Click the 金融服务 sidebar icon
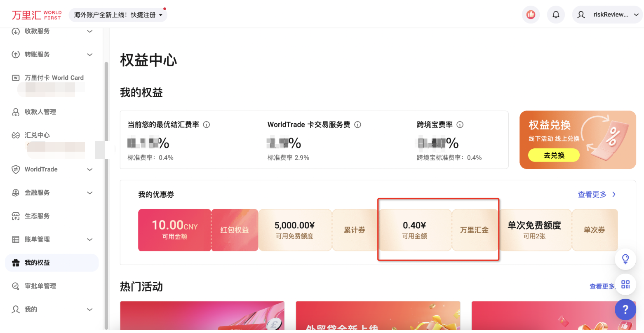The image size is (644, 333). click(x=16, y=192)
